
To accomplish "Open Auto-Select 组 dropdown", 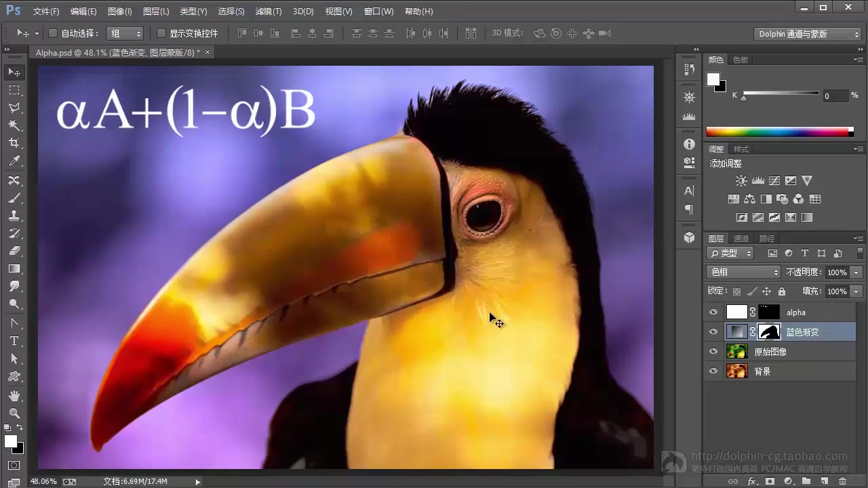I will coord(125,33).
